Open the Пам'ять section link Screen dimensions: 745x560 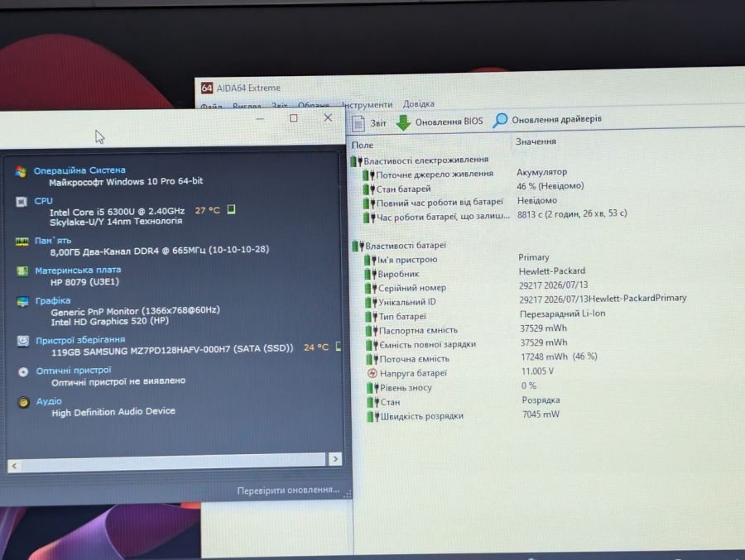coord(53,241)
